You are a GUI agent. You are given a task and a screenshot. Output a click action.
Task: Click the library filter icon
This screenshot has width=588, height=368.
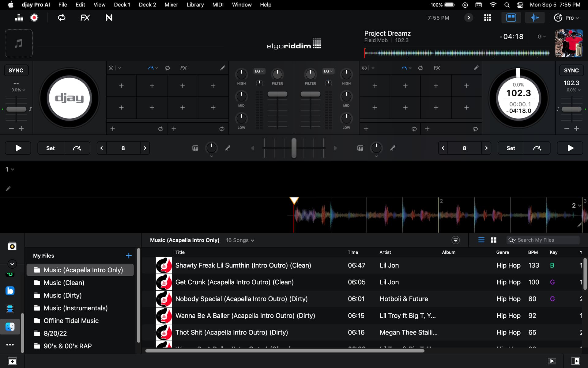[x=456, y=240]
